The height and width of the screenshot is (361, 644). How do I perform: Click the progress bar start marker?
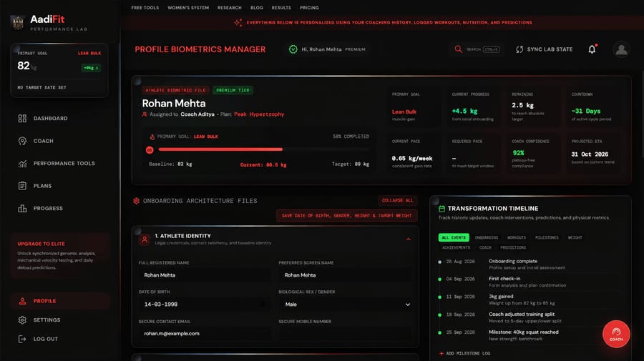(x=150, y=150)
